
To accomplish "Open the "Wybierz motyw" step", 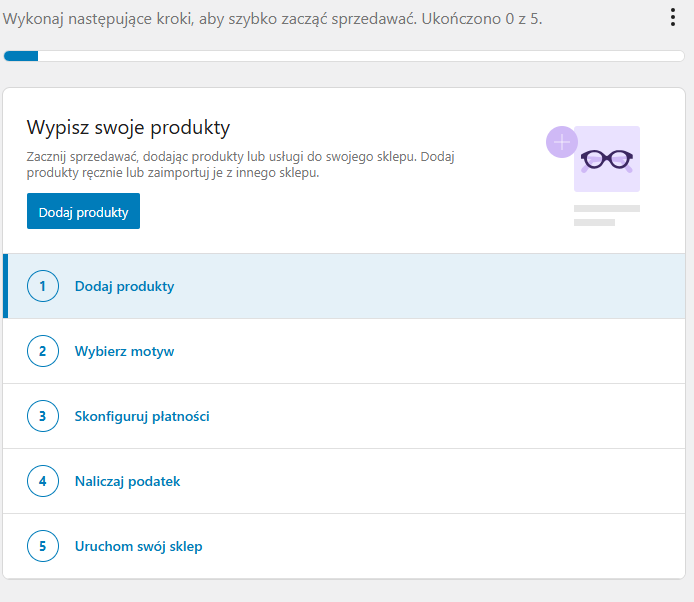I will (124, 351).
